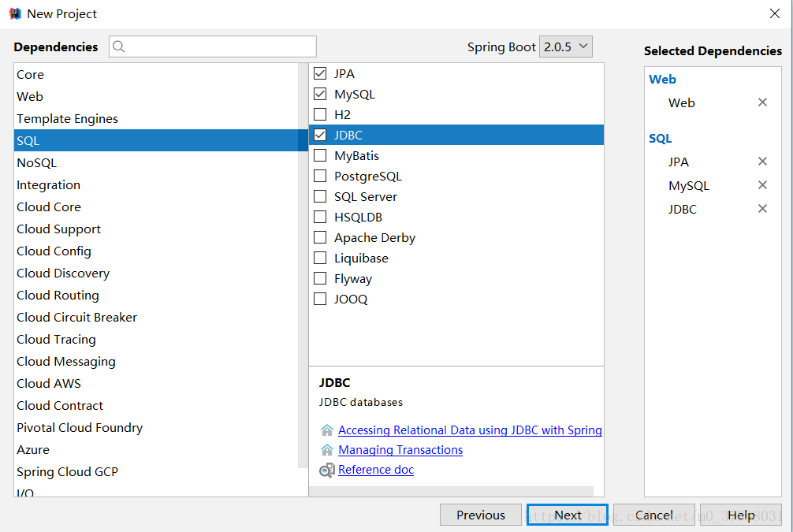
Task: Remove Web from selected dependencies
Action: (762, 102)
